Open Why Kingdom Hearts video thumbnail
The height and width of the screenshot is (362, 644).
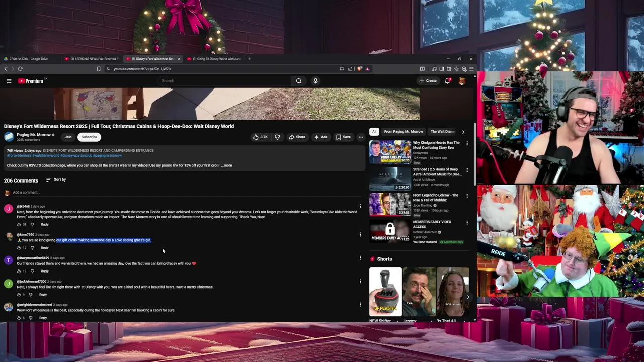coord(390,152)
